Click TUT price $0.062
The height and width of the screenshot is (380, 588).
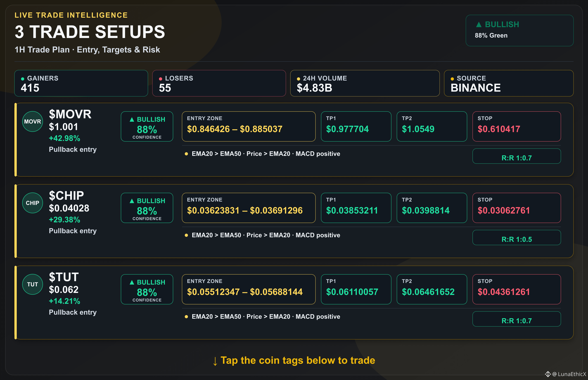tap(64, 290)
